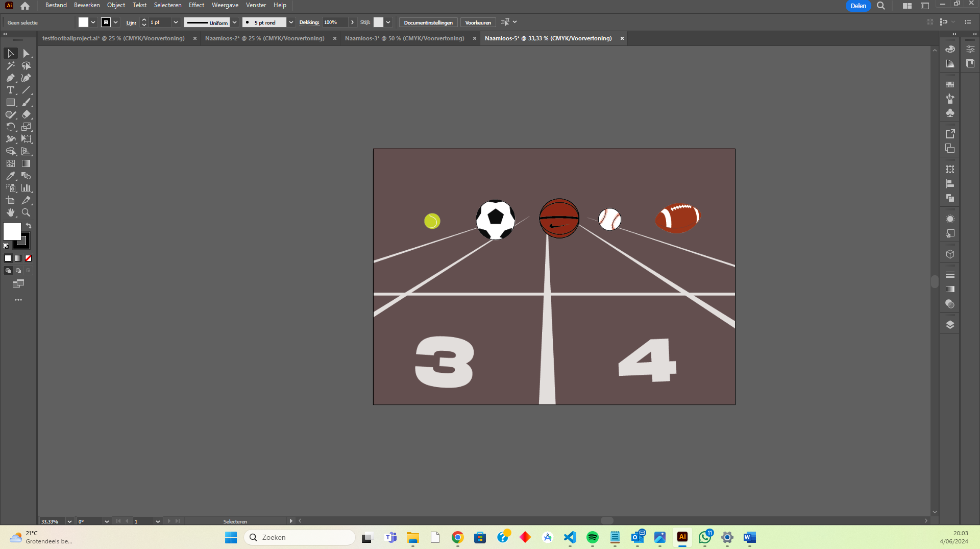Image resolution: width=980 pixels, height=549 pixels.
Task: Open the Bestand menu
Action: point(56,5)
